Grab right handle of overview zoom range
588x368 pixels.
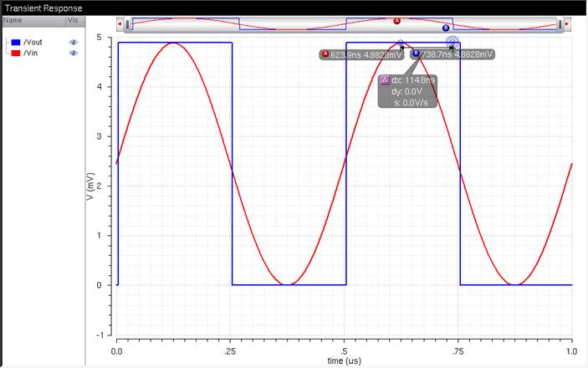560,24
